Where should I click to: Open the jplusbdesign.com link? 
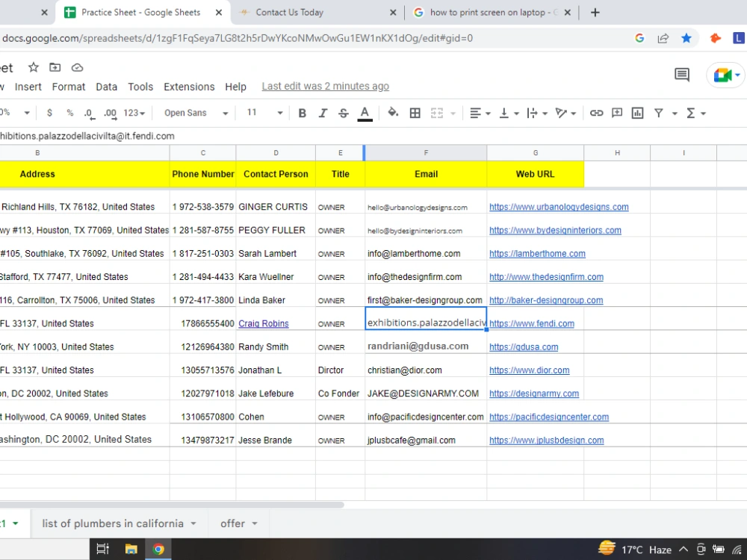[547, 440]
